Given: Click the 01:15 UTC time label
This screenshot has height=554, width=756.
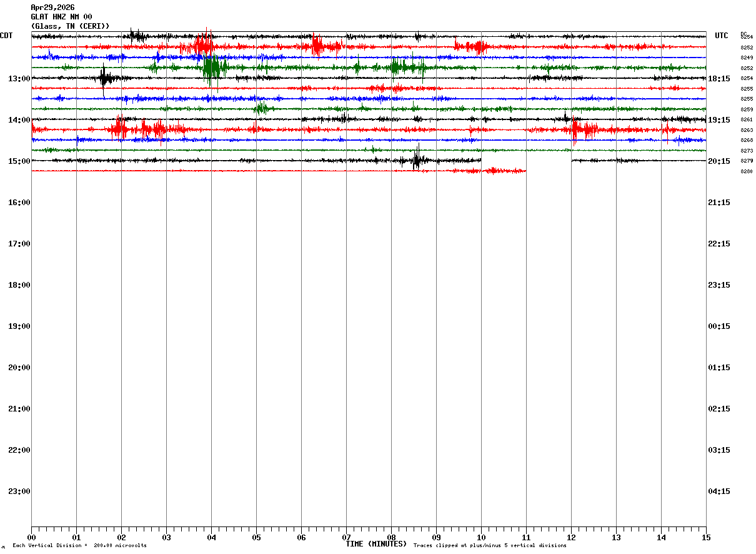Looking at the screenshot, I should 719,368.
